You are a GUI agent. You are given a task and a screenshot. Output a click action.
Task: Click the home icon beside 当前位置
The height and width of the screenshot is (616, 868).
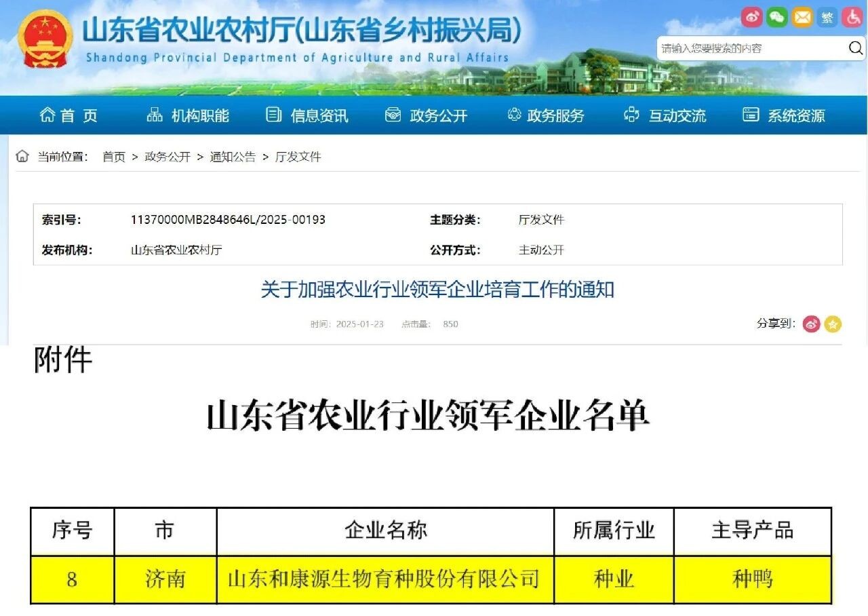point(22,157)
